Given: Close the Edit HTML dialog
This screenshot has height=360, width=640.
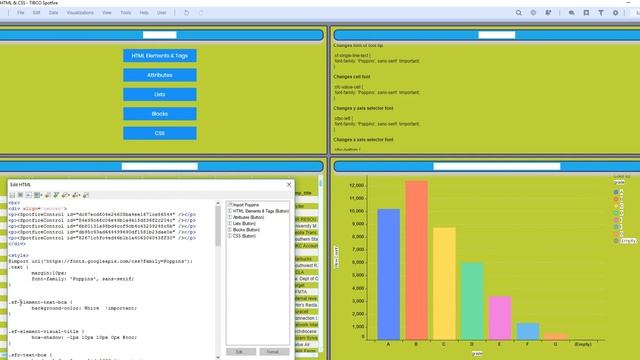Looking at the screenshot, I should coord(289,184).
